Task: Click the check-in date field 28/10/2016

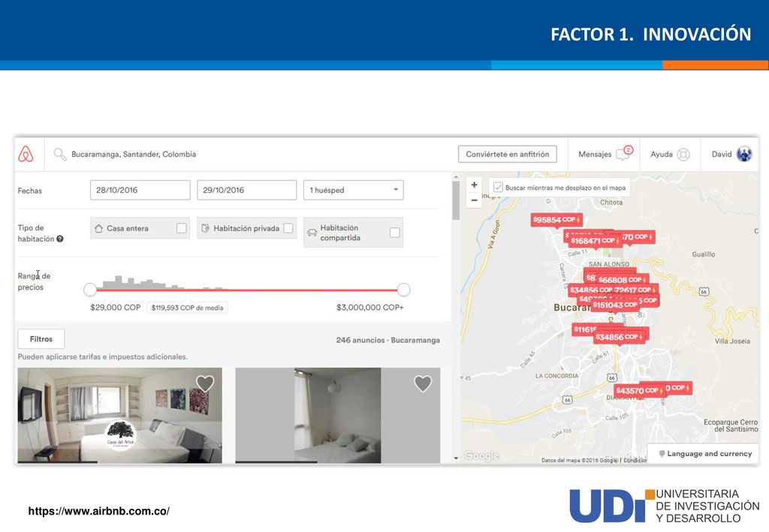Action: [140, 190]
